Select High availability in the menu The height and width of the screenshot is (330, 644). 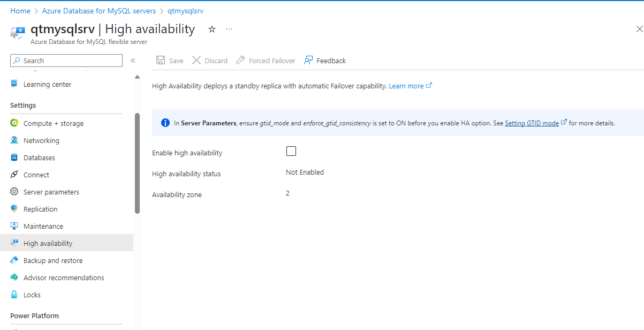pos(48,243)
